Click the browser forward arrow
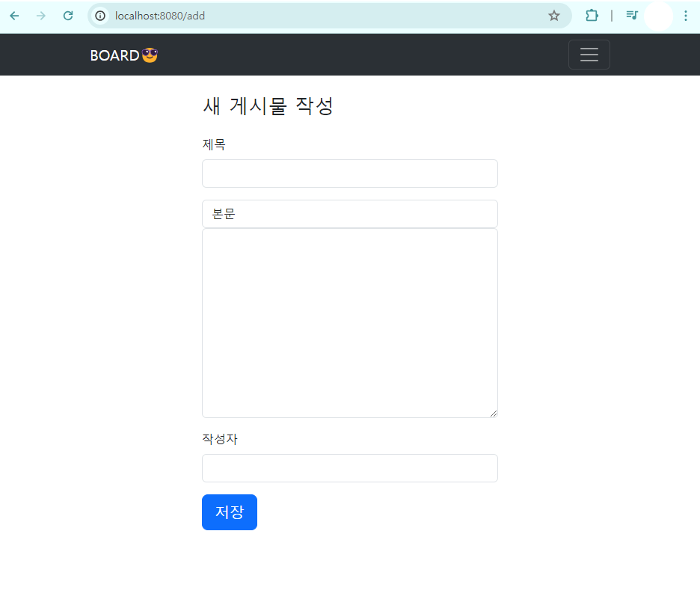The image size is (700, 614). (41, 16)
